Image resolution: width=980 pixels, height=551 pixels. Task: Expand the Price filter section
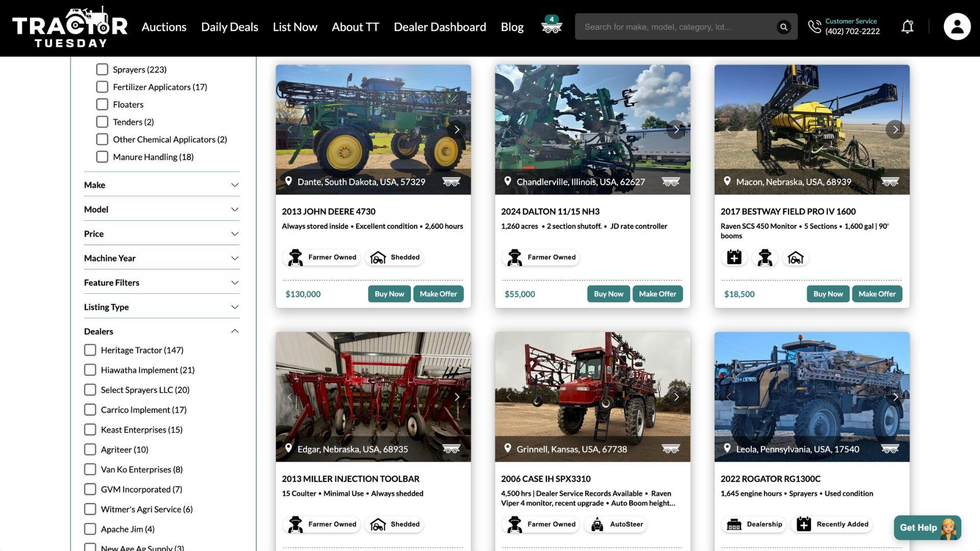[162, 234]
